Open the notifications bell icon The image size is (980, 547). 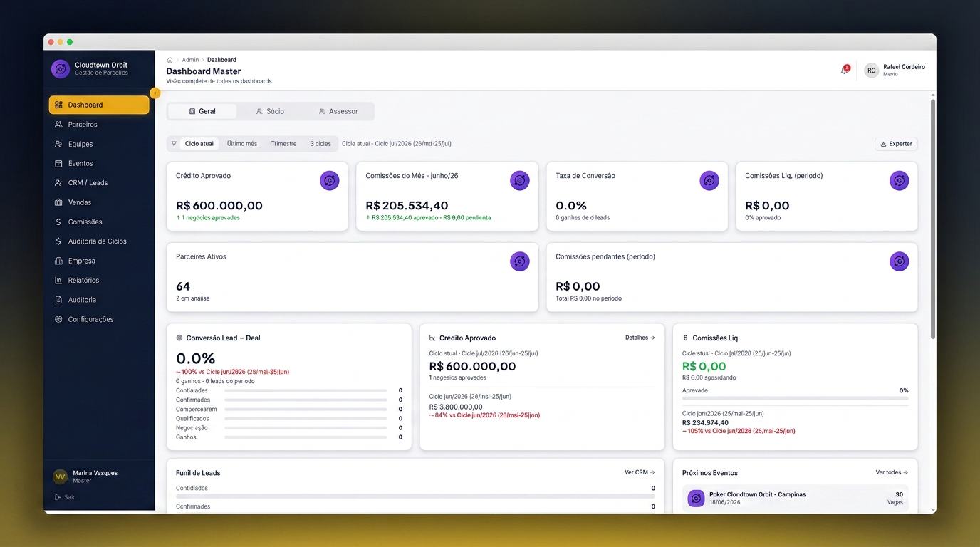(x=845, y=70)
